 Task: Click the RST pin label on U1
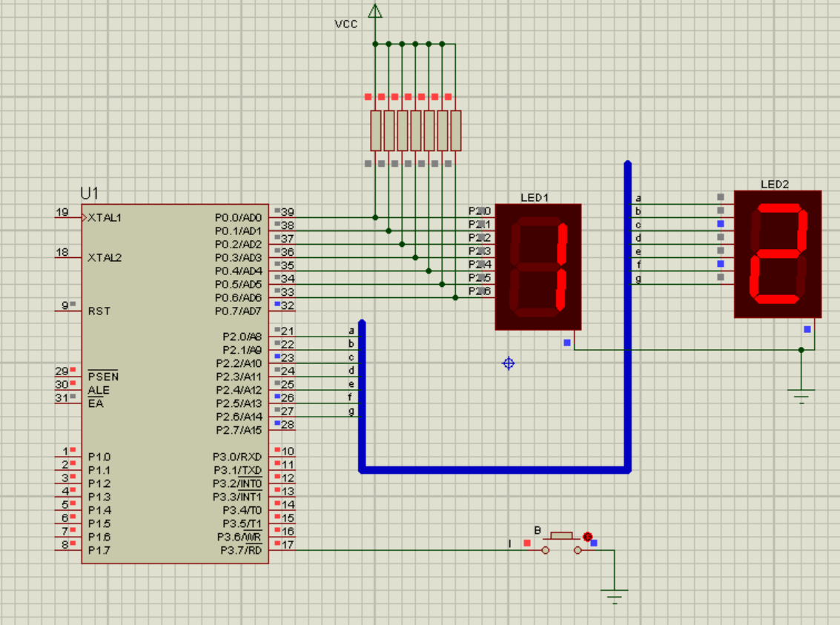[99, 311]
